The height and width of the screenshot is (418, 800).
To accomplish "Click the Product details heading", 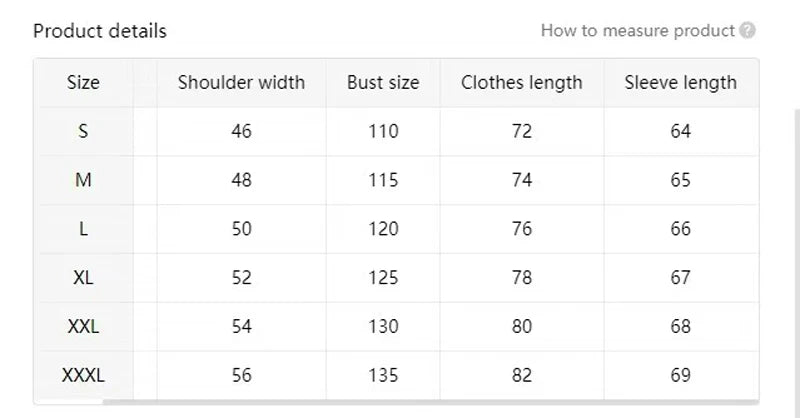I will coord(100,31).
